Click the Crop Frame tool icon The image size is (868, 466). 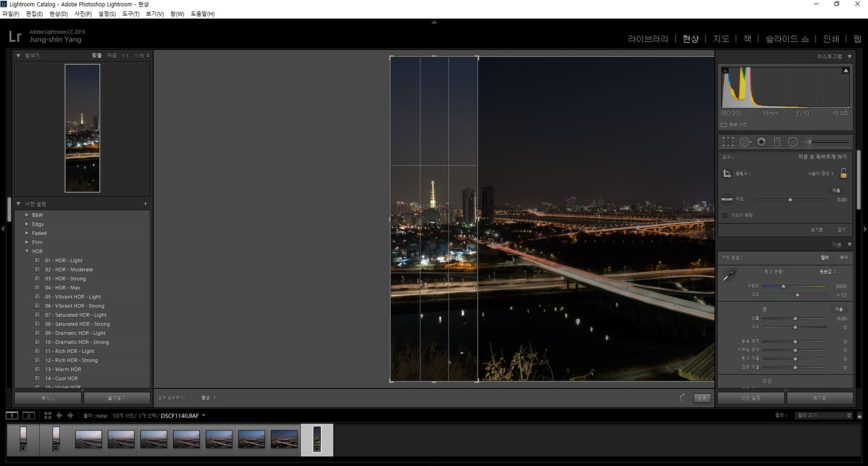(x=727, y=174)
